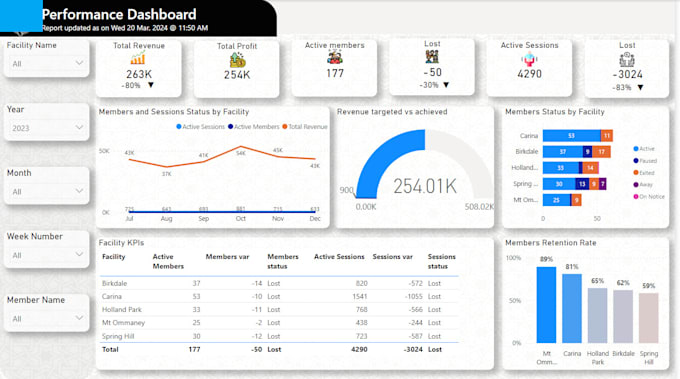This screenshot has height=379, width=680.
Task: Click the 59% Spring Hill retention bar
Action: (x=648, y=318)
